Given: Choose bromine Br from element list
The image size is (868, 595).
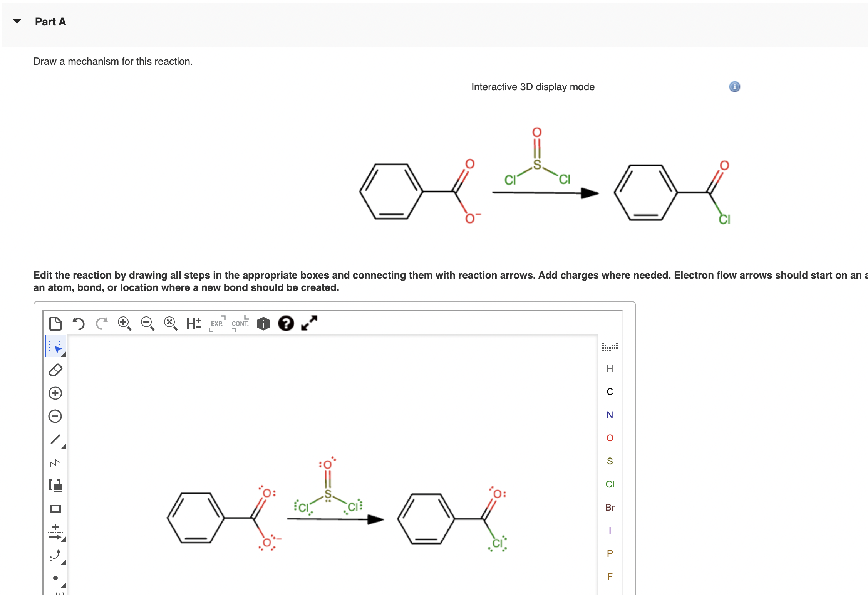Looking at the screenshot, I should coord(610,508).
